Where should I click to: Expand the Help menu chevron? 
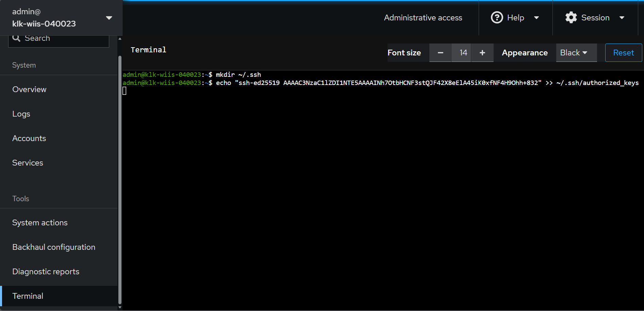(536, 18)
